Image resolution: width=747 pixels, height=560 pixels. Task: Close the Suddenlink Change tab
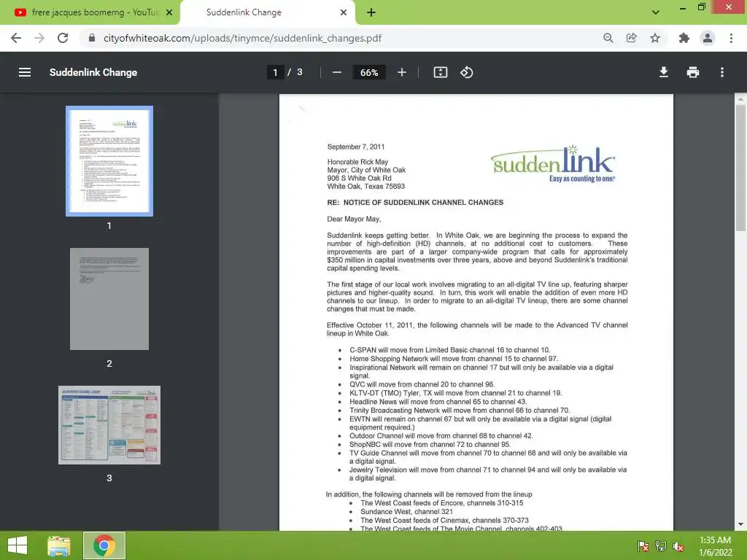click(x=344, y=12)
